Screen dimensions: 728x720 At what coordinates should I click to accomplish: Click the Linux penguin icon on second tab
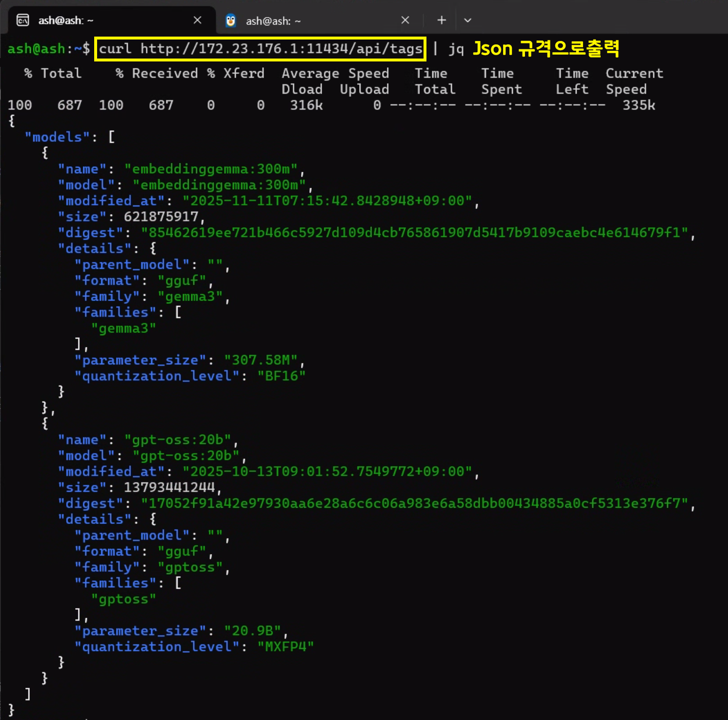coord(231,20)
